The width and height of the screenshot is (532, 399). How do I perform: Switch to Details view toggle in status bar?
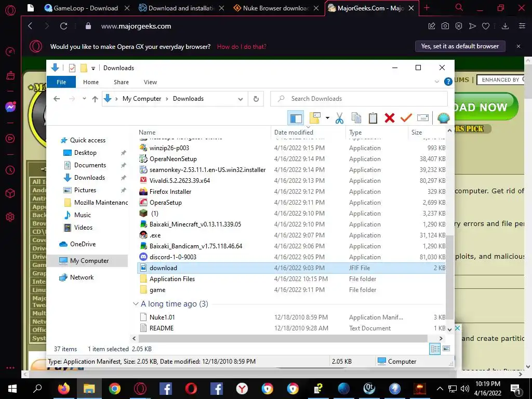[435, 349]
